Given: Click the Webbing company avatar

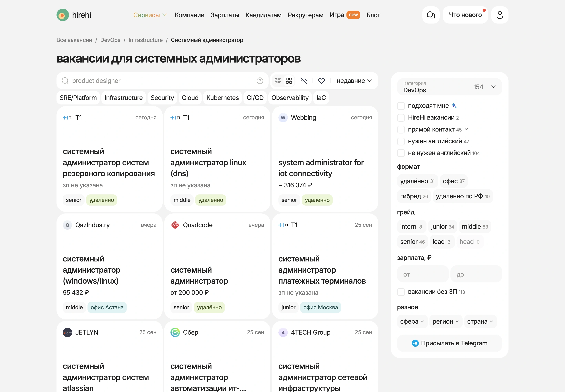Looking at the screenshot, I should tap(283, 118).
